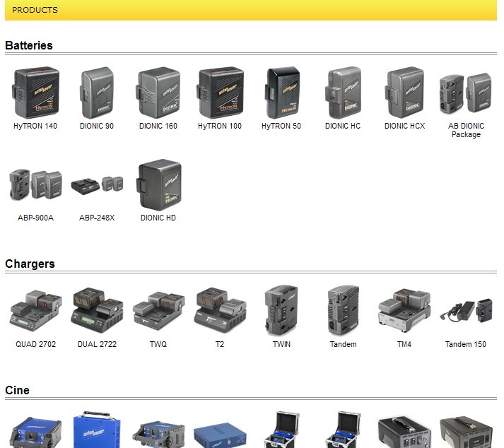Open the QUAD 2702 charger image
Screen dimensions: 504x448
click(35, 310)
